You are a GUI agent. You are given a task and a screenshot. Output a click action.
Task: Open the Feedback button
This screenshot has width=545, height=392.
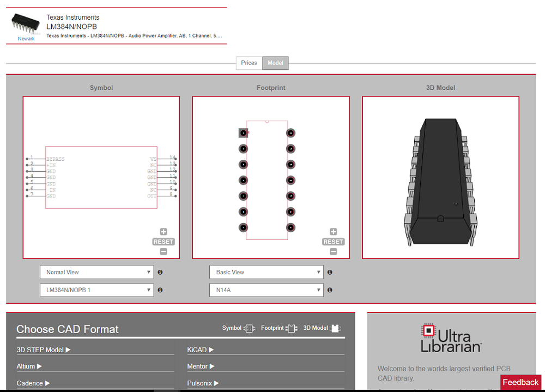tap(520, 382)
